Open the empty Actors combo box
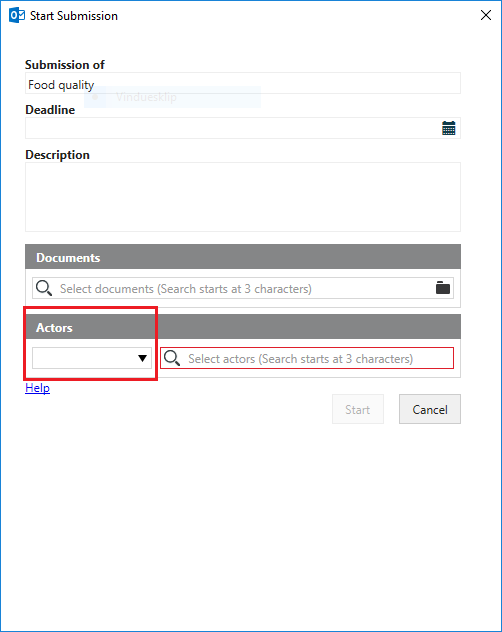The width and height of the screenshot is (502, 632). 92,358
